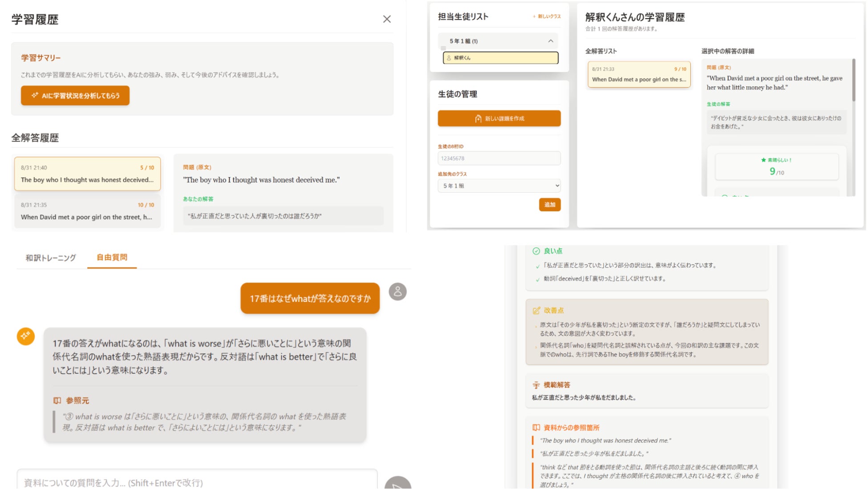This screenshot has width=868, height=489.
Task: Click 新しい課題を作成 button
Action: coord(499,118)
